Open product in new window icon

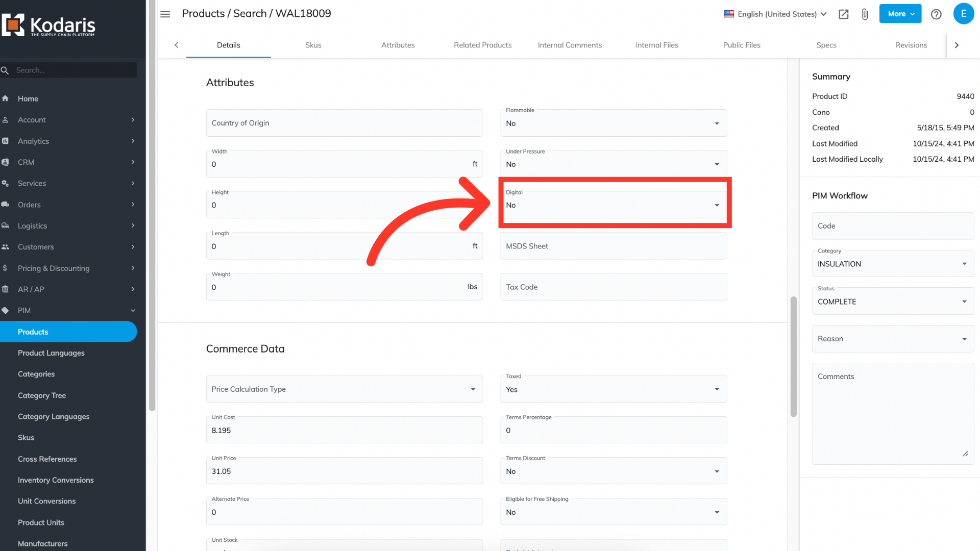[x=843, y=14]
